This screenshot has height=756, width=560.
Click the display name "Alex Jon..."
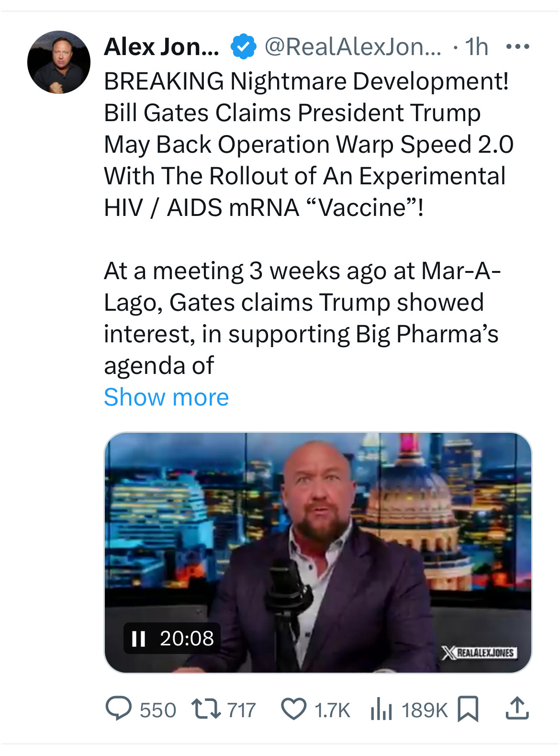pyautogui.click(x=161, y=47)
